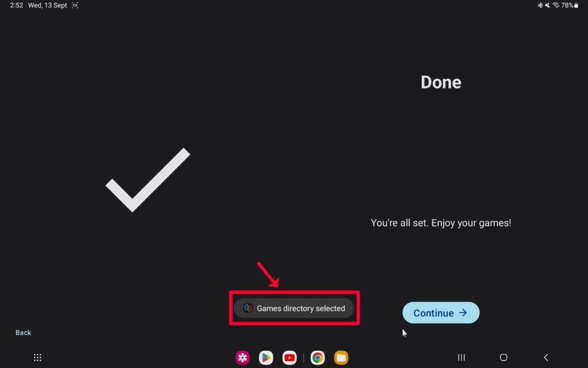Launch the pink flower Gallery app
This screenshot has width=588, height=368.
[x=243, y=358]
